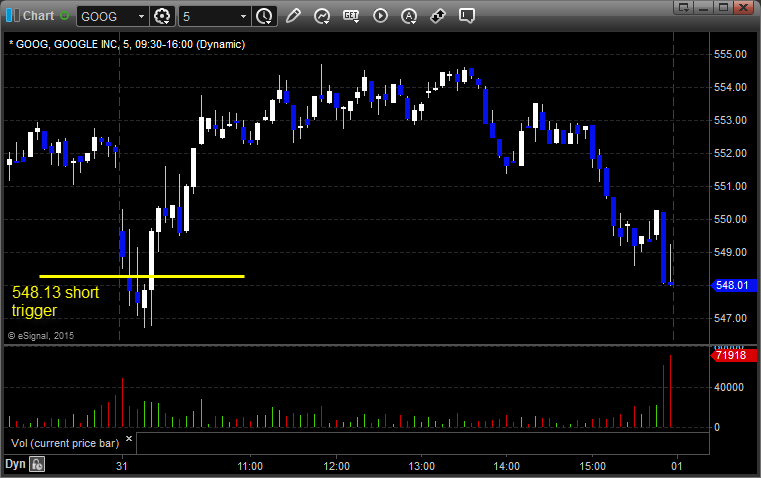
Task: Minimize the Chart window
Action: 704,7
